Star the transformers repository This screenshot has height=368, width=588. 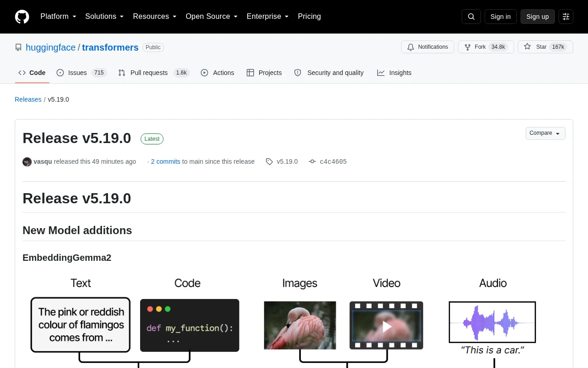(545, 47)
